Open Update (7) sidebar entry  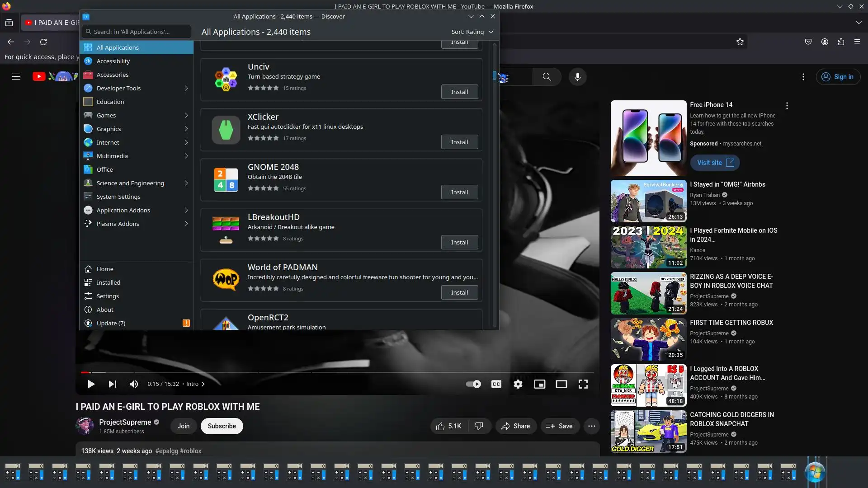click(111, 323)
